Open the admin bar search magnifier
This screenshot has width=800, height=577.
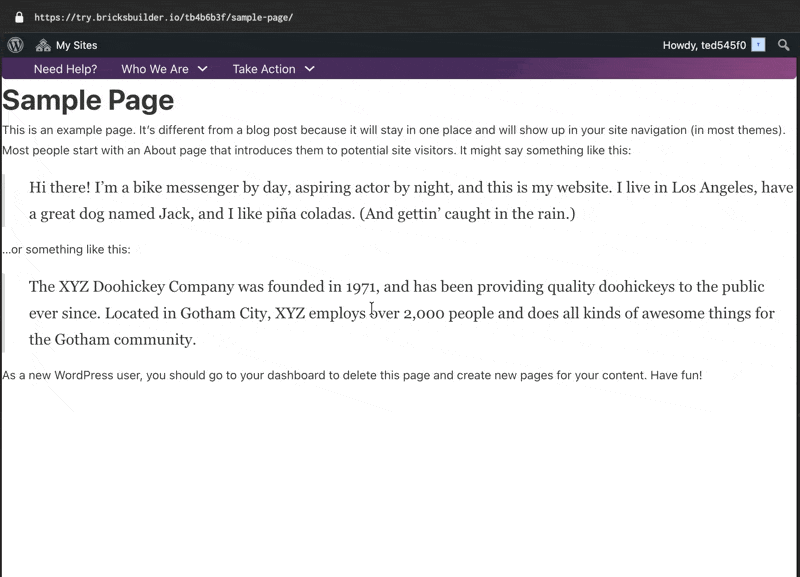pyautogui.click(x=784, y=45)
